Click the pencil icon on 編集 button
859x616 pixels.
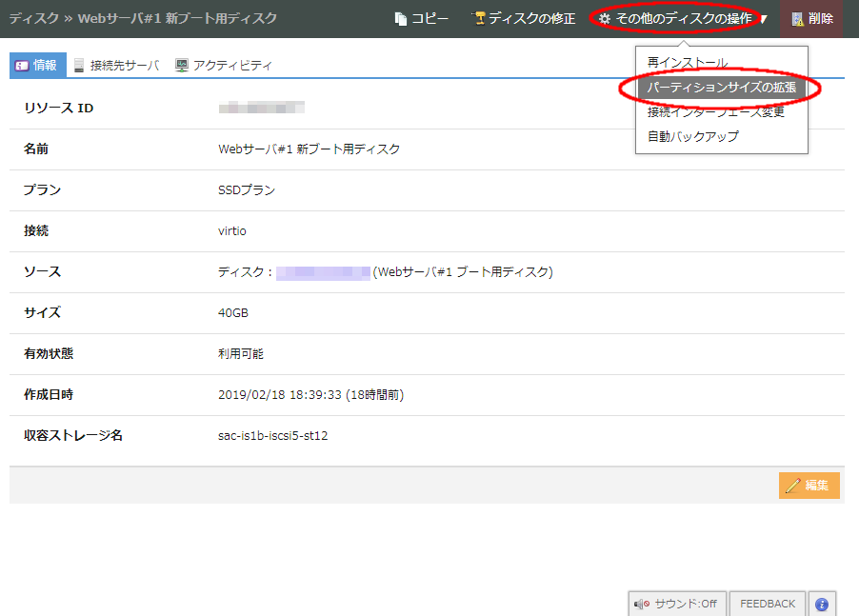pyautogui.click(x=792, y=486)
